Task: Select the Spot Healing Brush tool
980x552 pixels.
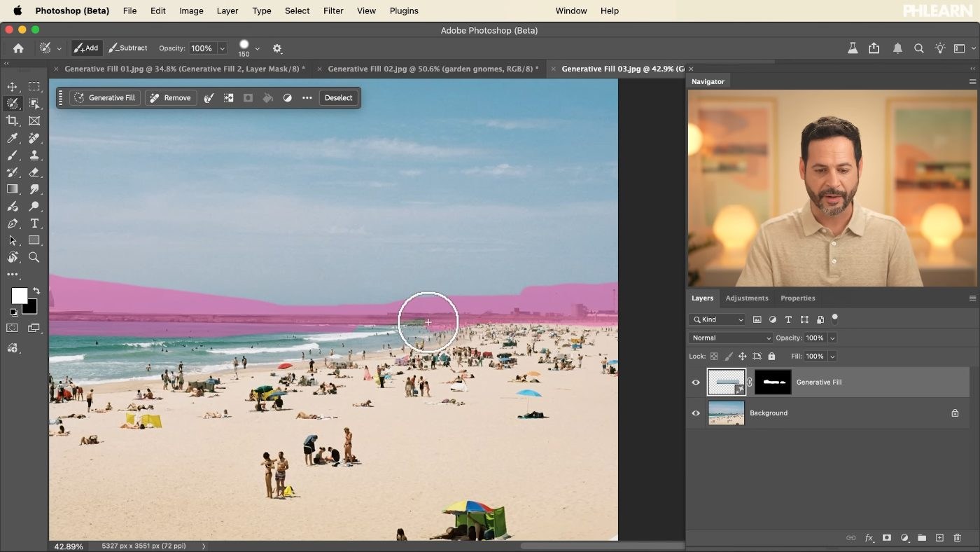Action: click(34, 138)
